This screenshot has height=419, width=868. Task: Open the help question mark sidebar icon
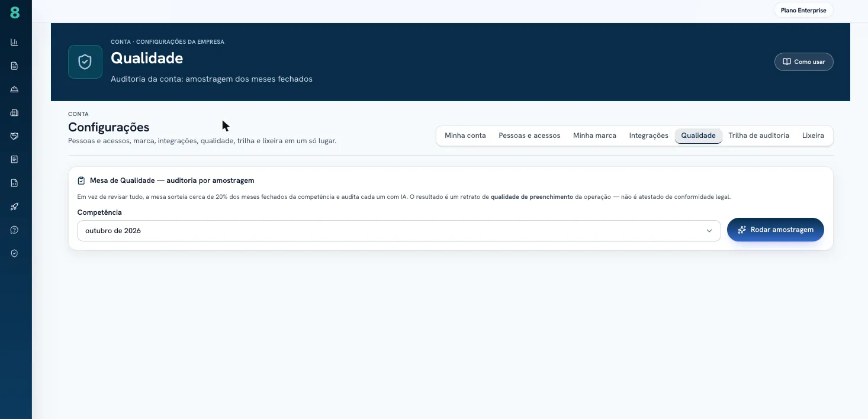pos(14,230)
